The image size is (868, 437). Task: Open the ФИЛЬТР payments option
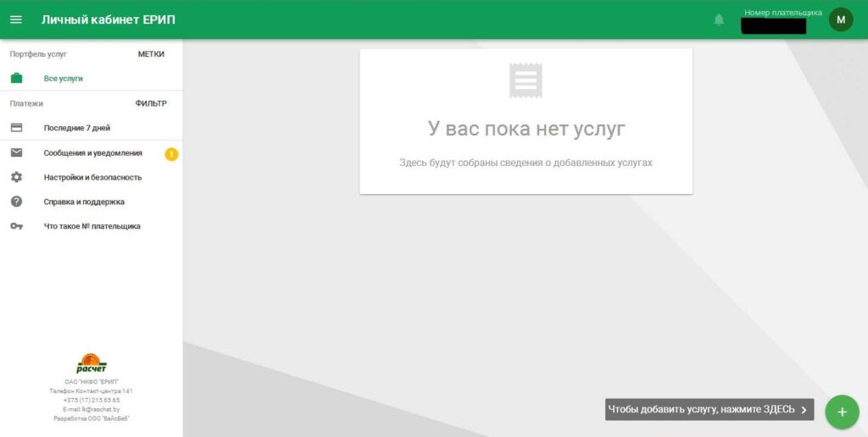151,104
